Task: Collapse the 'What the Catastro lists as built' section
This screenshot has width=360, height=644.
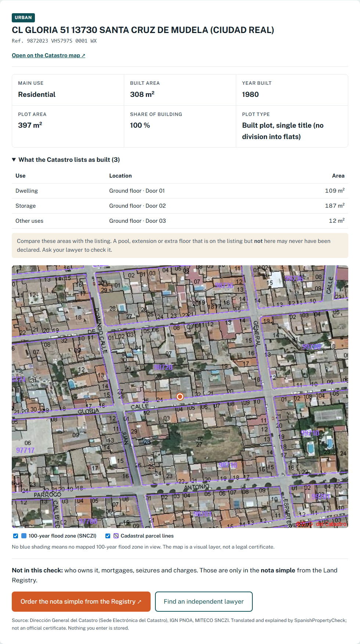Action: coord(66,160)
